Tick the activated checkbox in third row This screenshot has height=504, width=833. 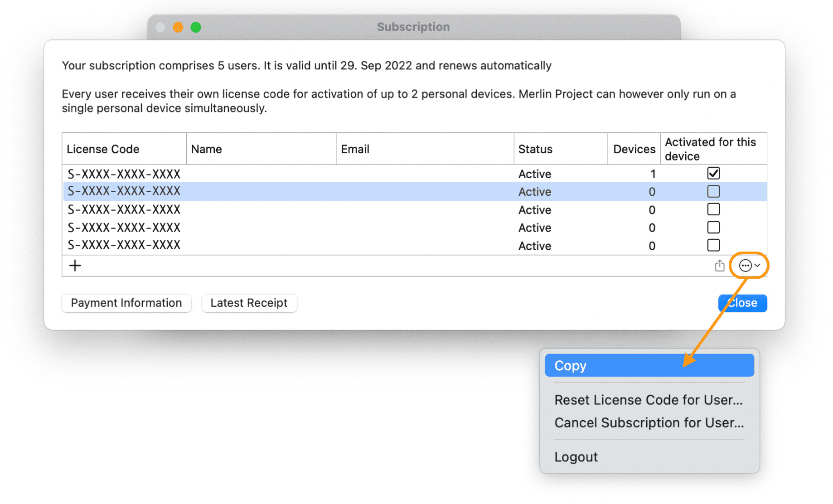[713, 209]
